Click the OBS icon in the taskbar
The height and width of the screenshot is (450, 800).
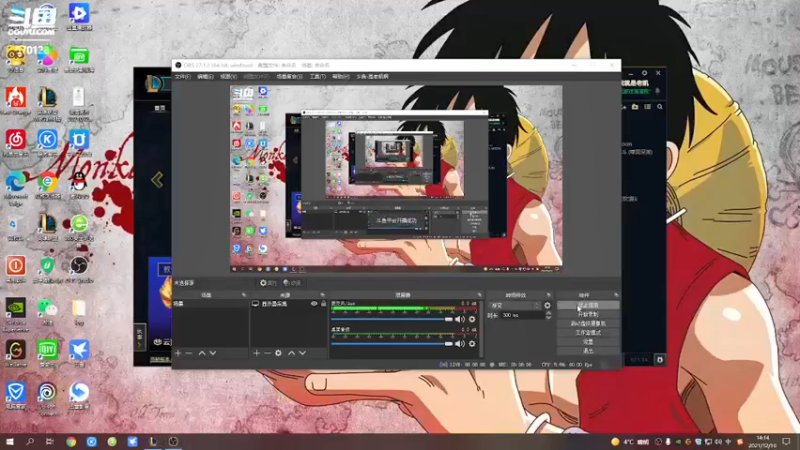pos(173,441)
